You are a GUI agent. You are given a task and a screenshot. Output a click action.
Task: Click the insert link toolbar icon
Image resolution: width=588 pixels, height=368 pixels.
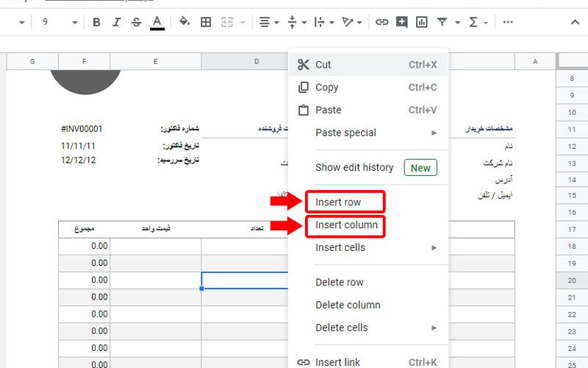click(x=381, y=22)
